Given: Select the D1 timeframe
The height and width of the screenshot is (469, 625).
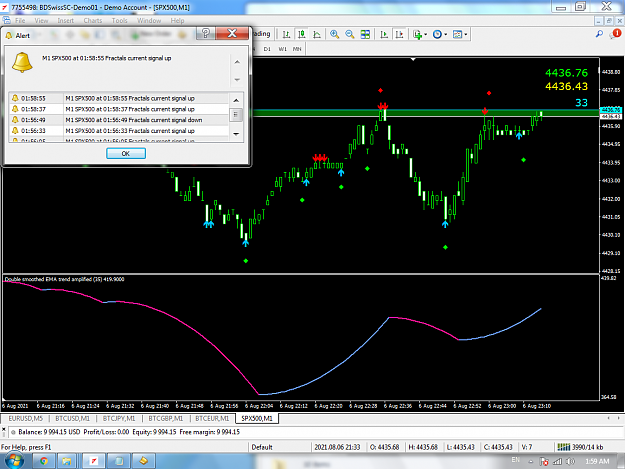Looking at the screenshot, I should click(x=267, y=49).
